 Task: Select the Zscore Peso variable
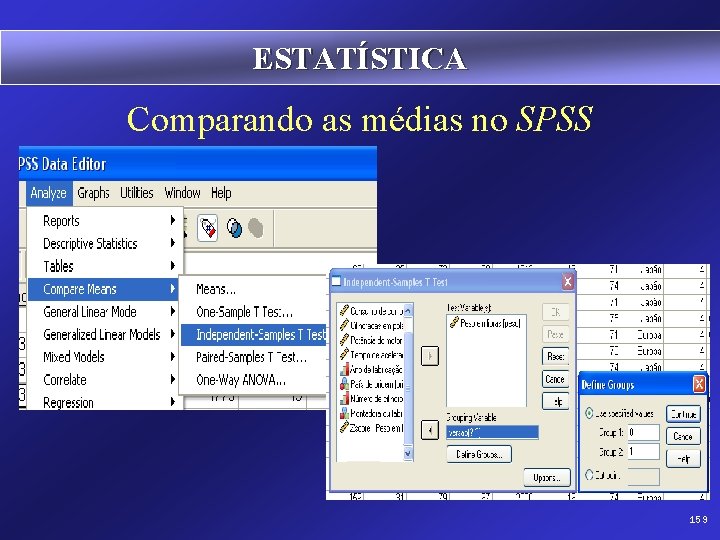pos(371,428)
